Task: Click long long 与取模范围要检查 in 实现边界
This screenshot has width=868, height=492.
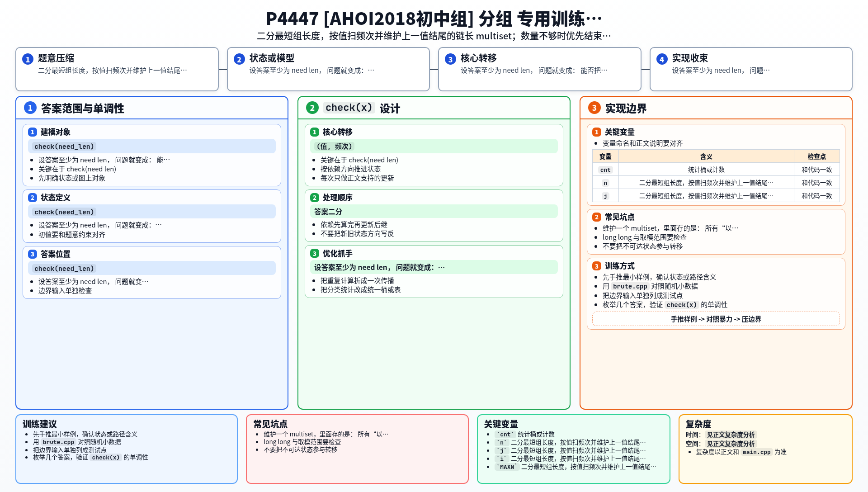Action: click(x=644, y=237)
